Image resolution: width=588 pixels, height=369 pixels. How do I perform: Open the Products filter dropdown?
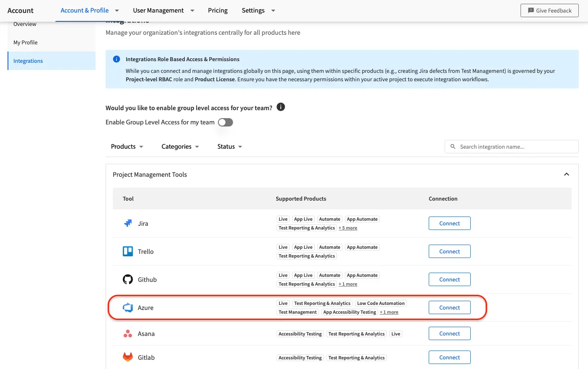coord(127,147)
